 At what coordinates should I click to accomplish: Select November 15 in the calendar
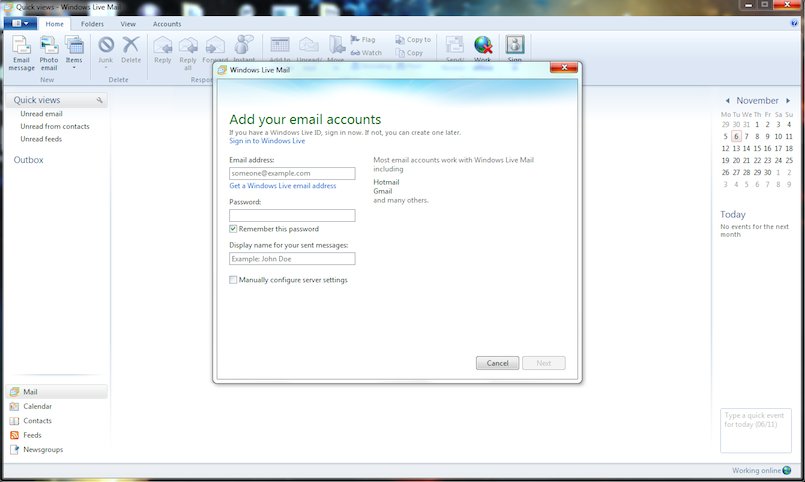point(757,148)
